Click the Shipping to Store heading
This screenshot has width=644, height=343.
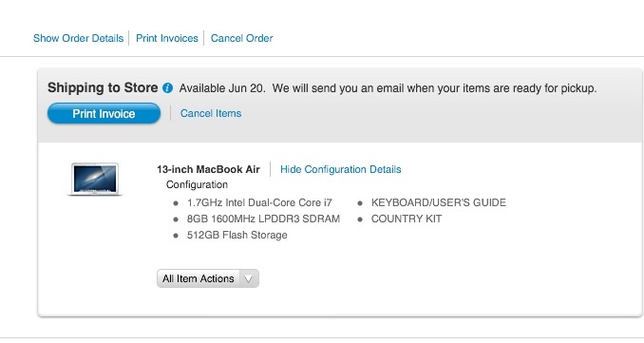click(103, 87)
